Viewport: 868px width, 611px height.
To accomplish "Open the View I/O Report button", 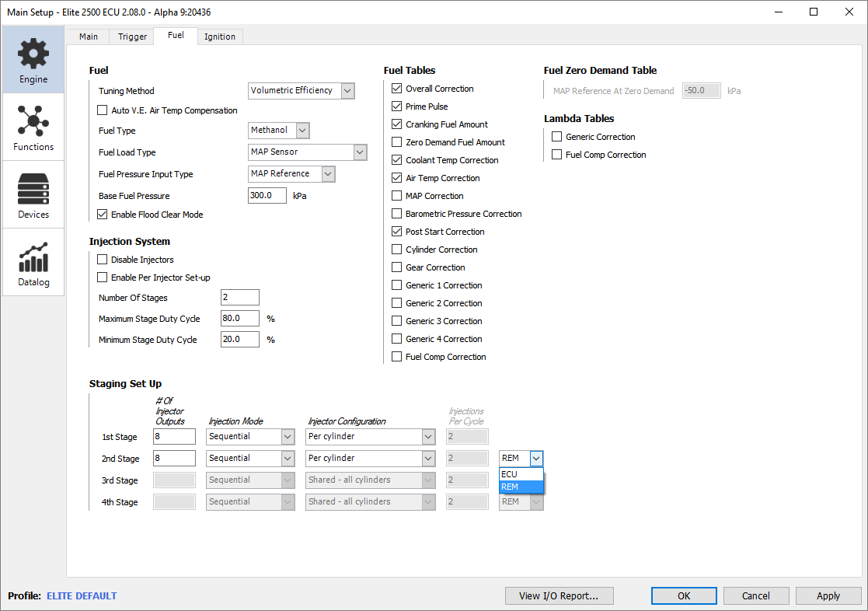I will pos(559,596).
